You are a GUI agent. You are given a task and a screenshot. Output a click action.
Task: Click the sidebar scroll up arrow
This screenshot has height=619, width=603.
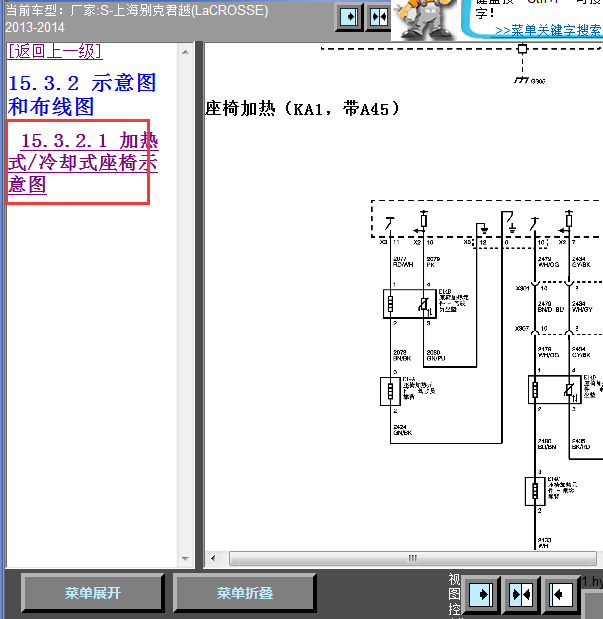185,52
